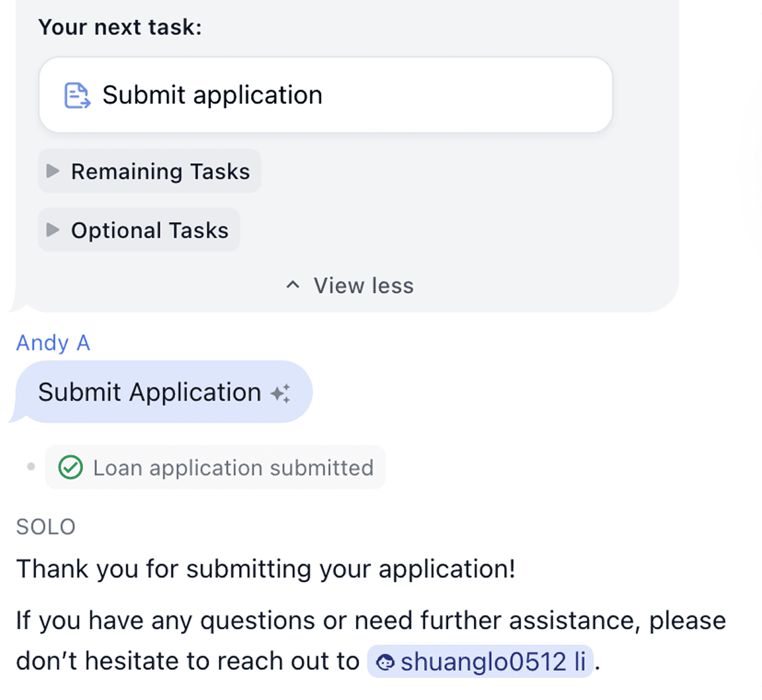The height and width of the screenshot is (700, 762).
Task: Expand the Optional Tasks disclosure triangle
Action: [53, 230]
